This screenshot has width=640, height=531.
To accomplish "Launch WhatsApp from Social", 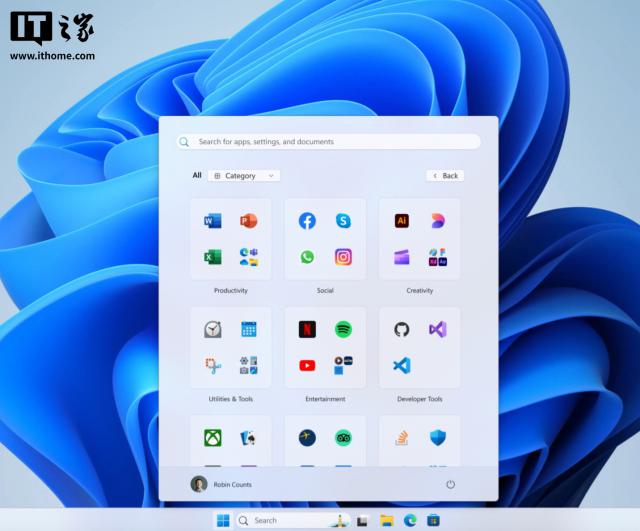I will [307, 257].
